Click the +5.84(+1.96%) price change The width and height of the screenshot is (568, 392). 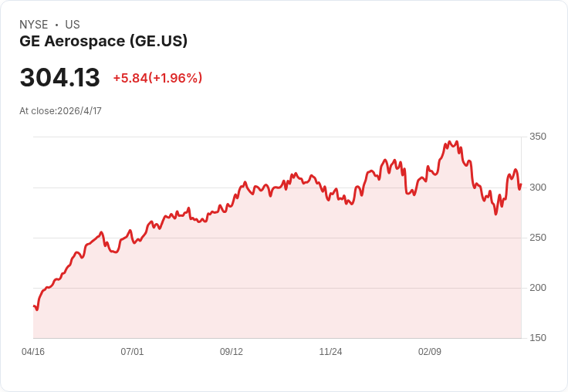[x=157, y=78]
